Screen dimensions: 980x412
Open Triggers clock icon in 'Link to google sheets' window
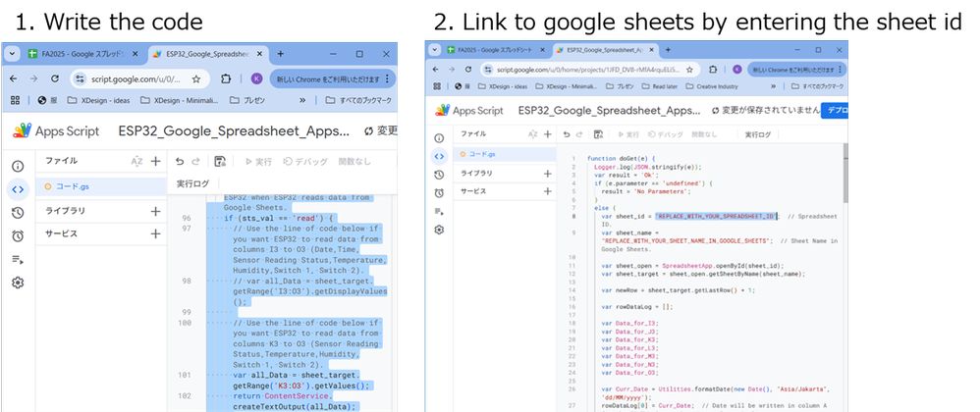click(439, 193)
